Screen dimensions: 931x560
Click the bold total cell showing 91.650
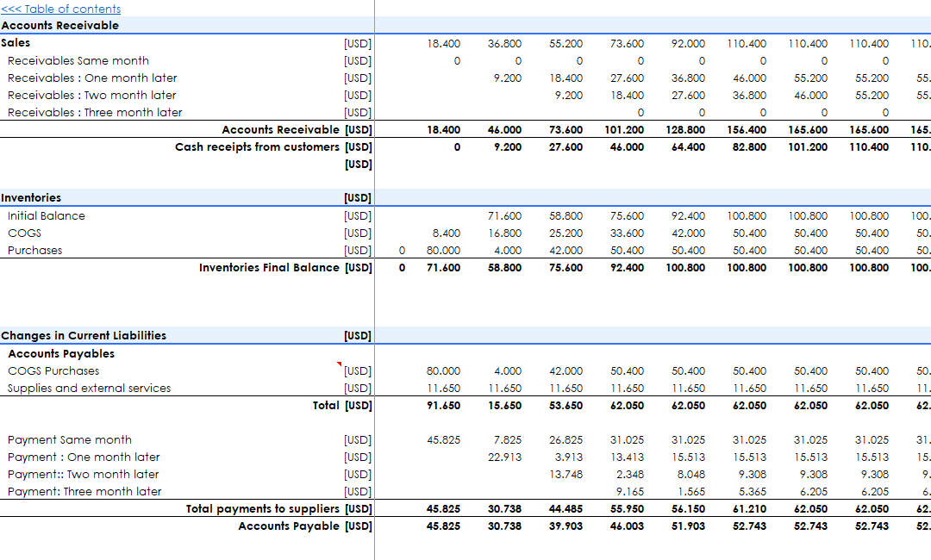443,405
